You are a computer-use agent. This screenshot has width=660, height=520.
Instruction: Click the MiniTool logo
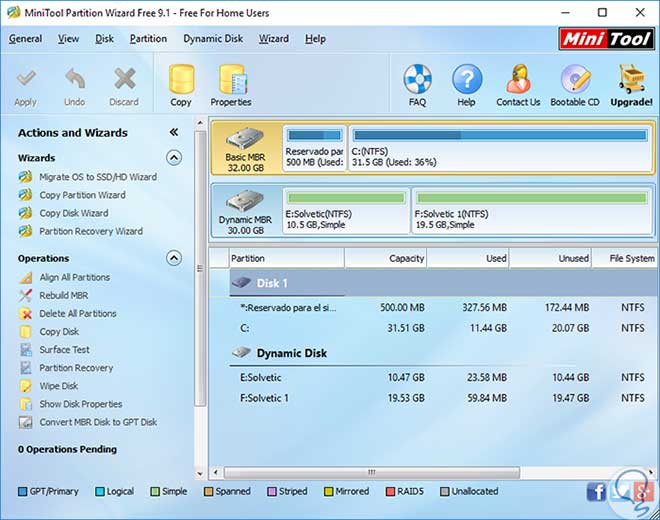(607, 39)
